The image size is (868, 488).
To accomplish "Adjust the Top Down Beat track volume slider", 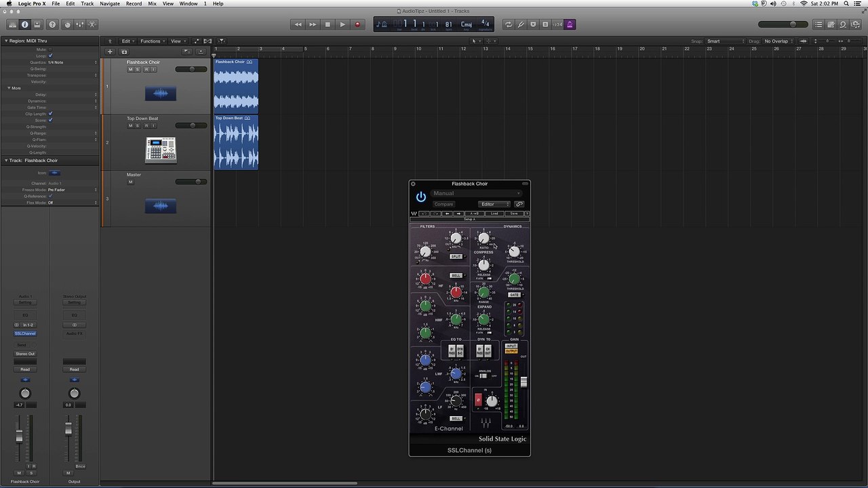I will 191,125.
